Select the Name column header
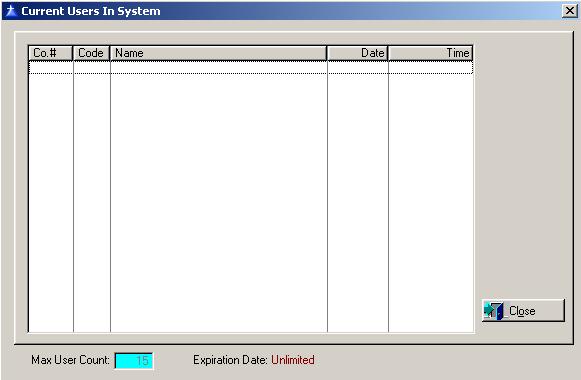The image size is (581, 380). [218, 53]
